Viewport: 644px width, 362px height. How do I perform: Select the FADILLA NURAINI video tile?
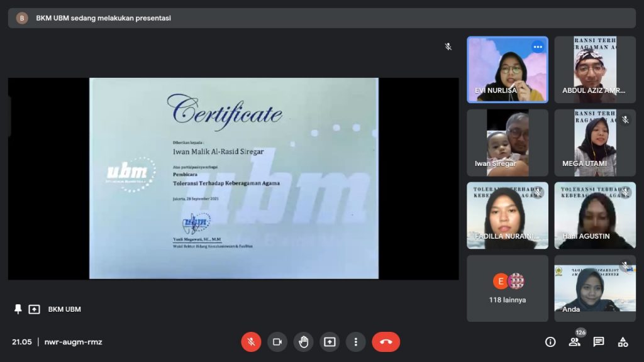click(508, 216)
